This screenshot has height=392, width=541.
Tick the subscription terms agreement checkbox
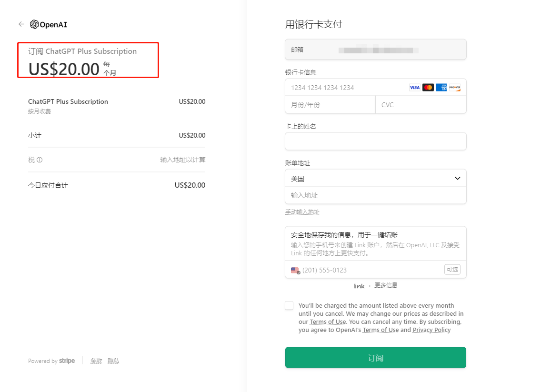point(289,306)
